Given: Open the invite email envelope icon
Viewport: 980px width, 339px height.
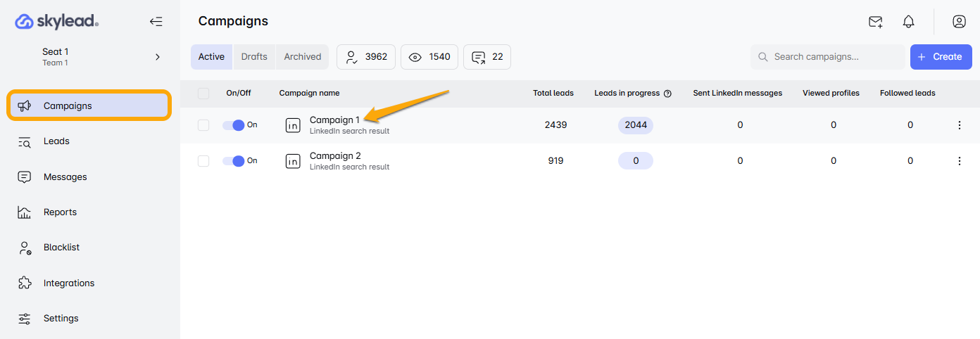Looking at the screenshot, I should click(x=875, y=22).
